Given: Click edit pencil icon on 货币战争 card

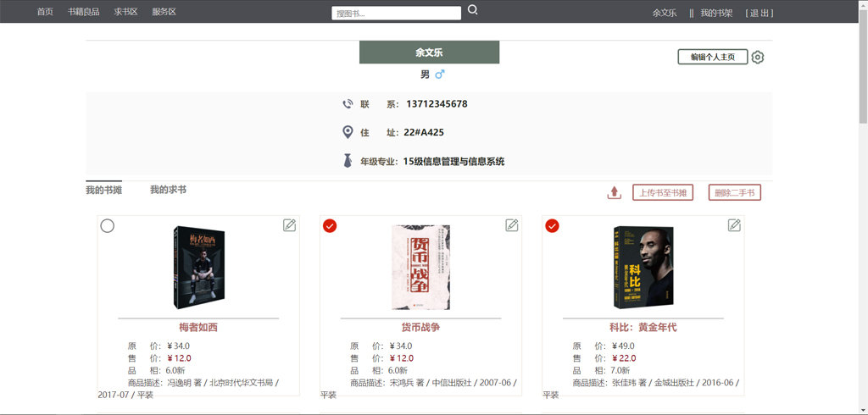Looking at the screenshot, I should [x=512, y=225].
